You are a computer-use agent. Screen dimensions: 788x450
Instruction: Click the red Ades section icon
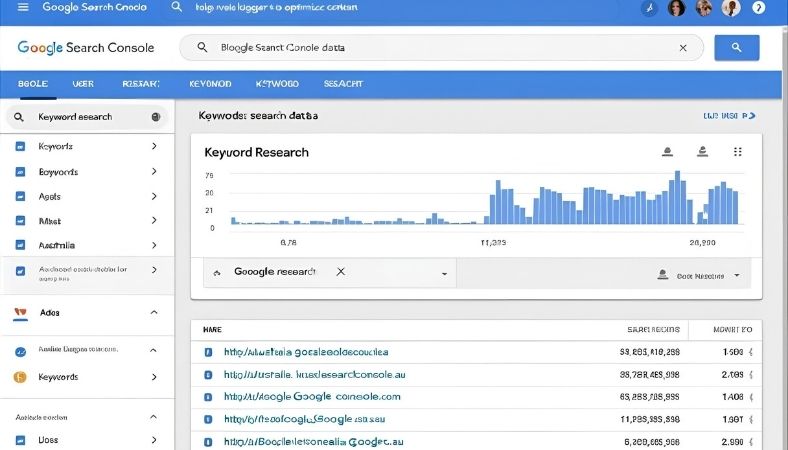[20, 313]
